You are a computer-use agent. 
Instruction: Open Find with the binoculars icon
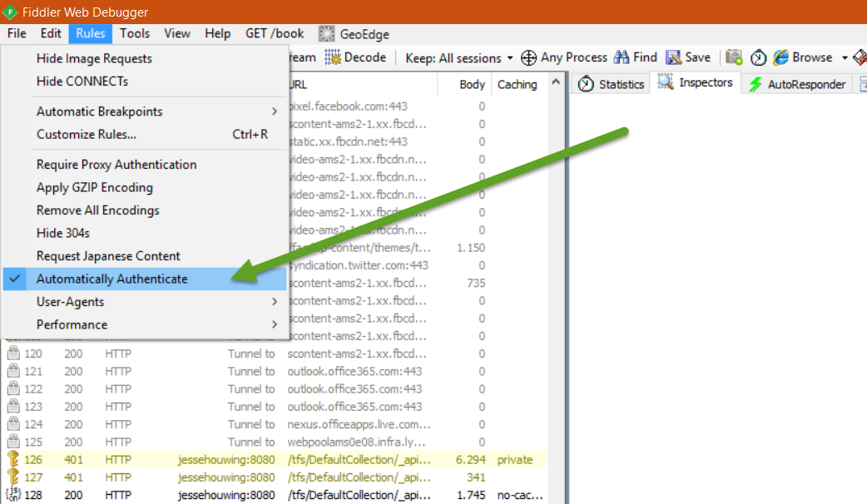622,57
